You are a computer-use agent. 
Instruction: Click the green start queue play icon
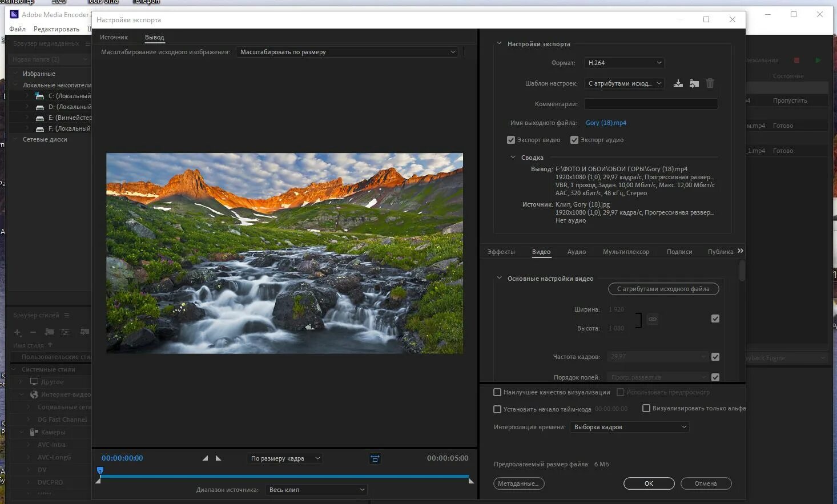818,60
